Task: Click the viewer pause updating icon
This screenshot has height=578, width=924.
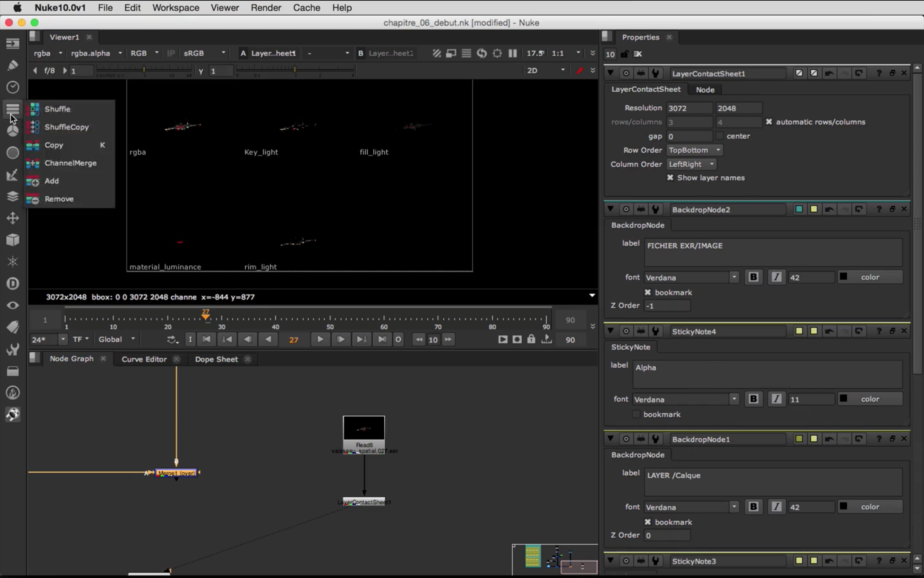Action: 512,53
